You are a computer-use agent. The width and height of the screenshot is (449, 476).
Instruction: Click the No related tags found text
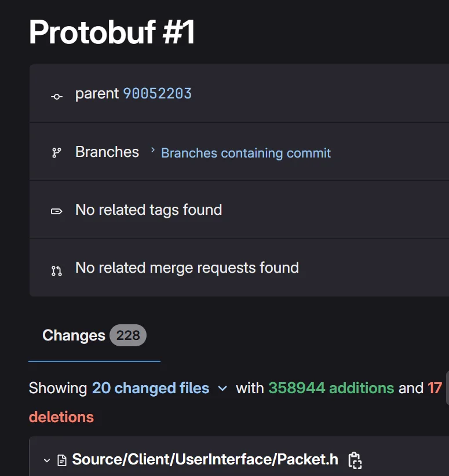pos(148,210)
